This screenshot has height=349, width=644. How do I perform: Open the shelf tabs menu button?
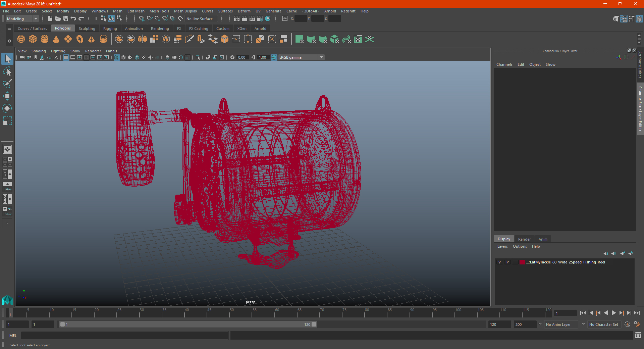tap(9, 29)
